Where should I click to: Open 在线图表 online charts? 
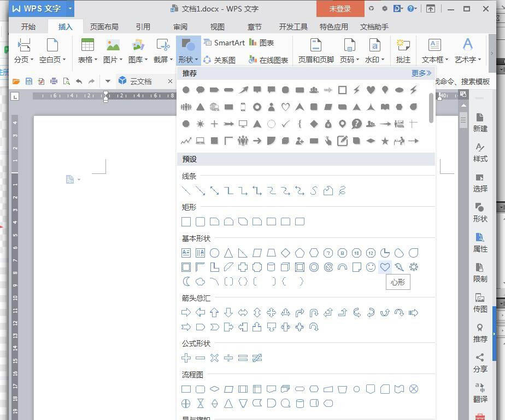pyautogui.click(x=268, y=60)
